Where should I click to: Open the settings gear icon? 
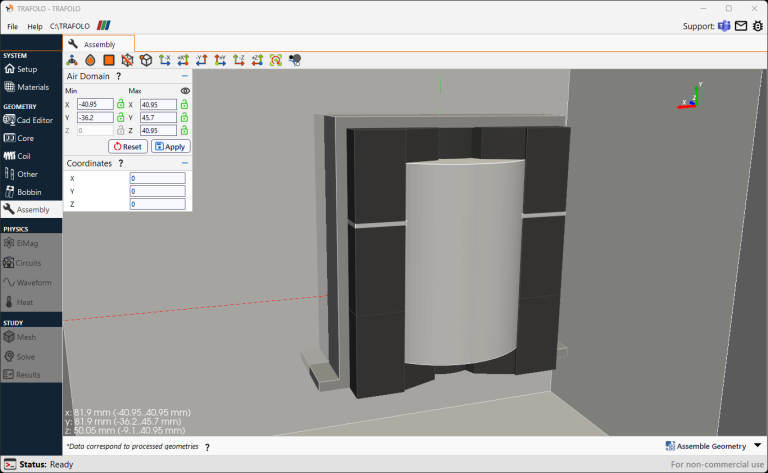click(x=758, y=26)
